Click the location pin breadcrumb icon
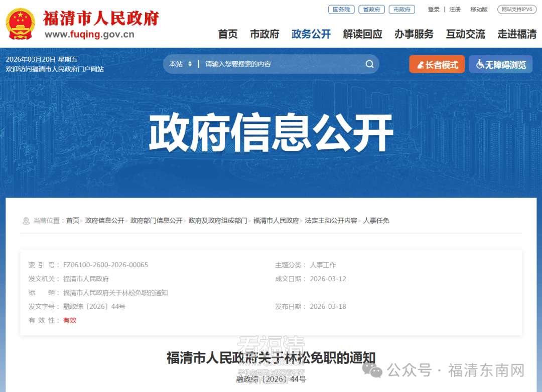The height and width of the screenshot is (392, 542). point(26,221)
